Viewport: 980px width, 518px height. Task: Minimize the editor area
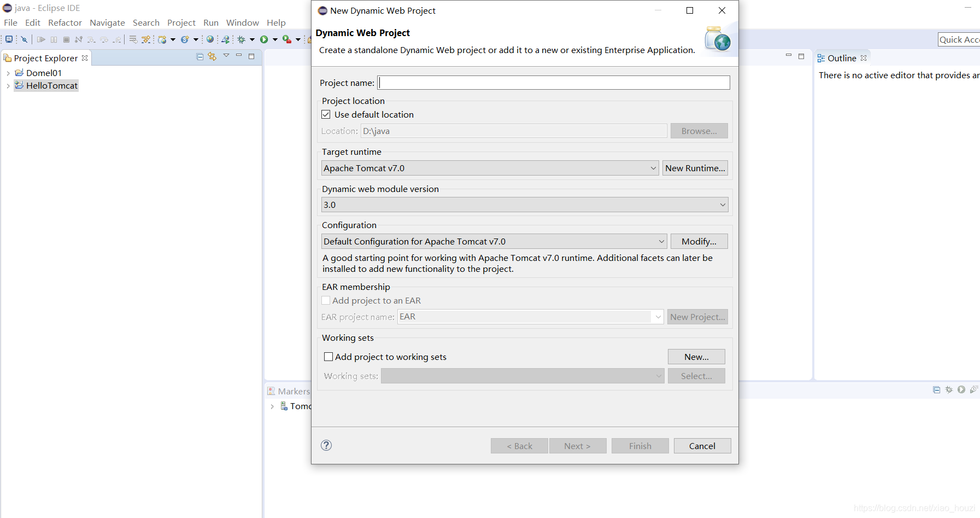coord(789,56)
